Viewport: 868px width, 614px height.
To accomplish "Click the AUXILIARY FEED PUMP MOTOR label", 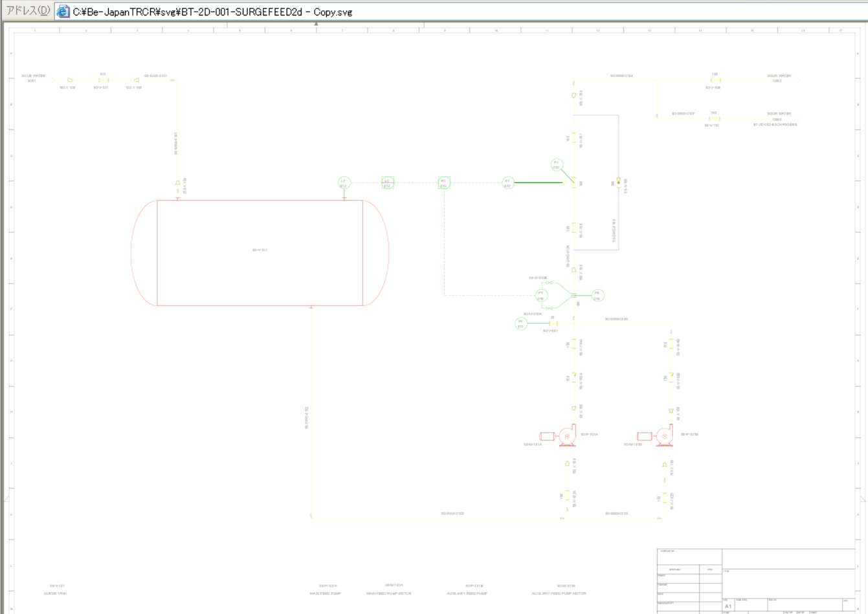I will (x=559, y=593).
